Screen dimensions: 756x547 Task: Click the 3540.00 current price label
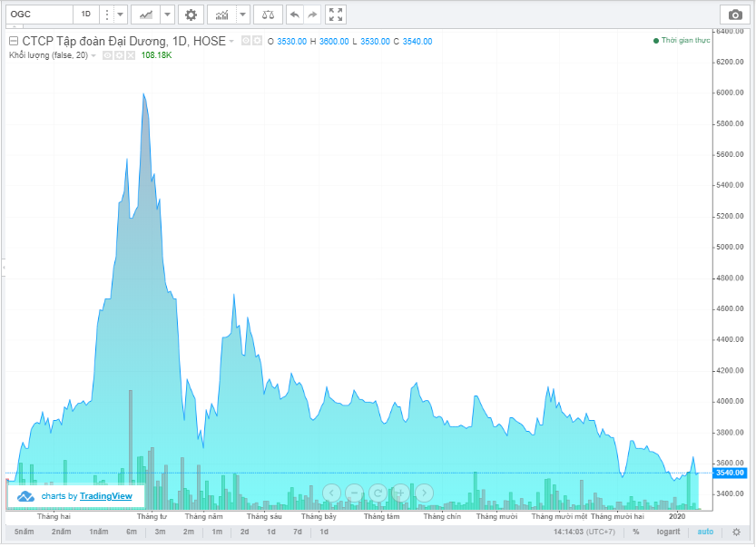coord(730,473)
